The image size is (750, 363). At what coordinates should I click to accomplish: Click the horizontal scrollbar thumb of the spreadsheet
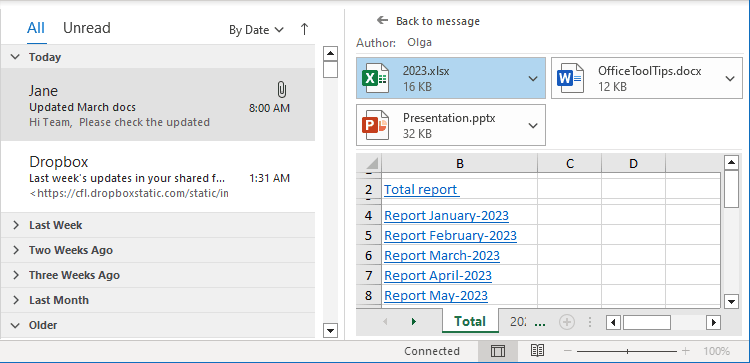point(647,322)
